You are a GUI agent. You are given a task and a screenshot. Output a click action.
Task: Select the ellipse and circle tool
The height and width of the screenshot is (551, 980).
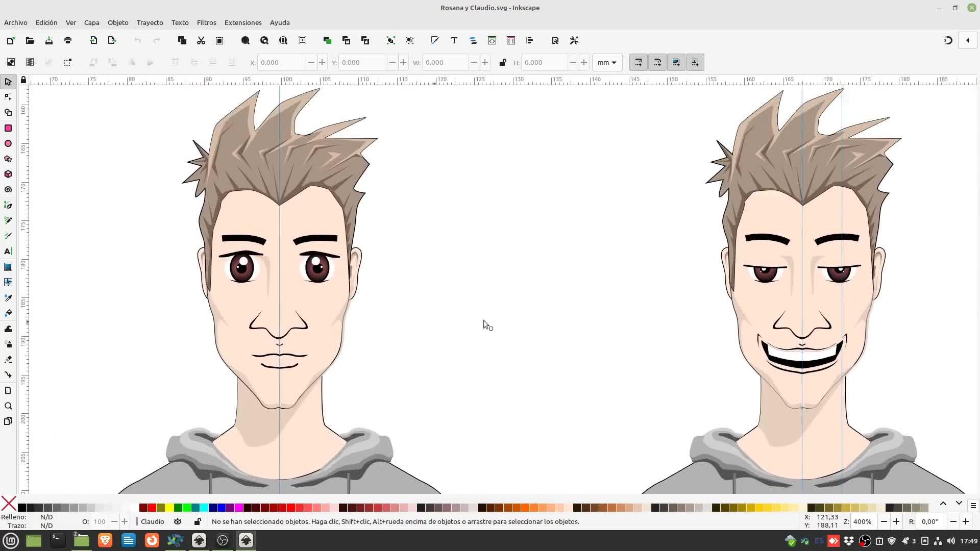click(8, 143)
